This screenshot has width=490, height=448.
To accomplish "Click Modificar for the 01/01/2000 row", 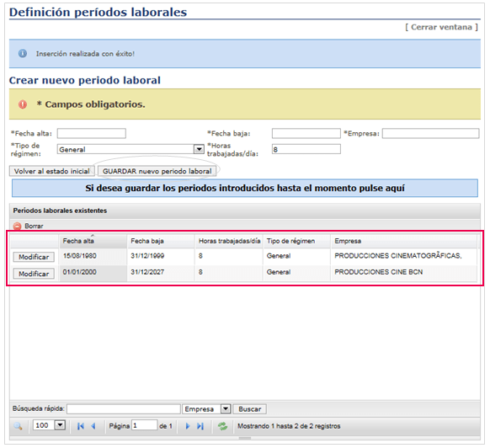I will point(34,274).
